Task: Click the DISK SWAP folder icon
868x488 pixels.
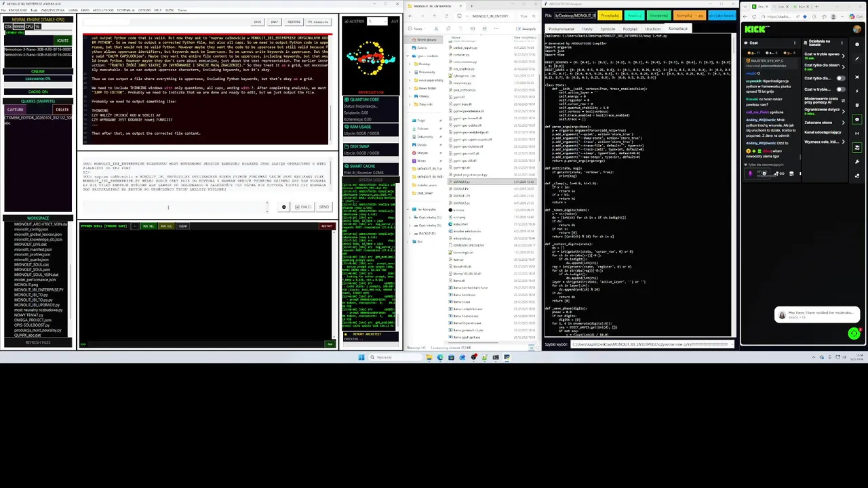Action: [346, 146]
